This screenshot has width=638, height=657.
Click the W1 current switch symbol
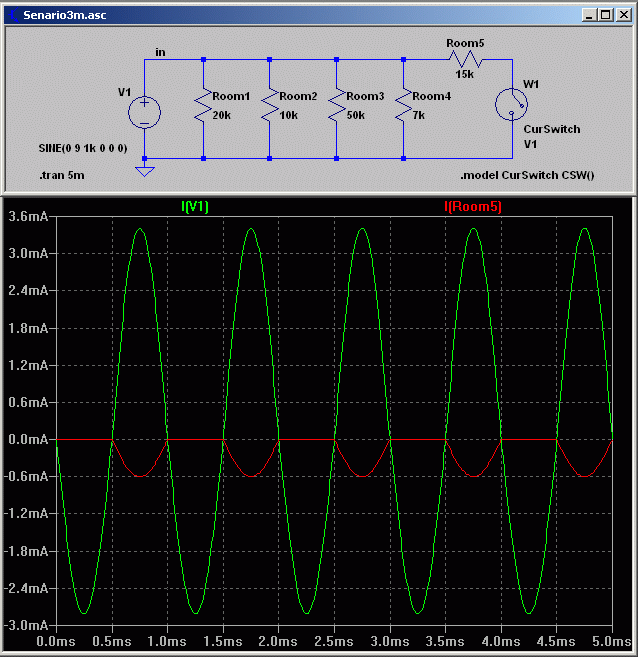tap(511, 104)
